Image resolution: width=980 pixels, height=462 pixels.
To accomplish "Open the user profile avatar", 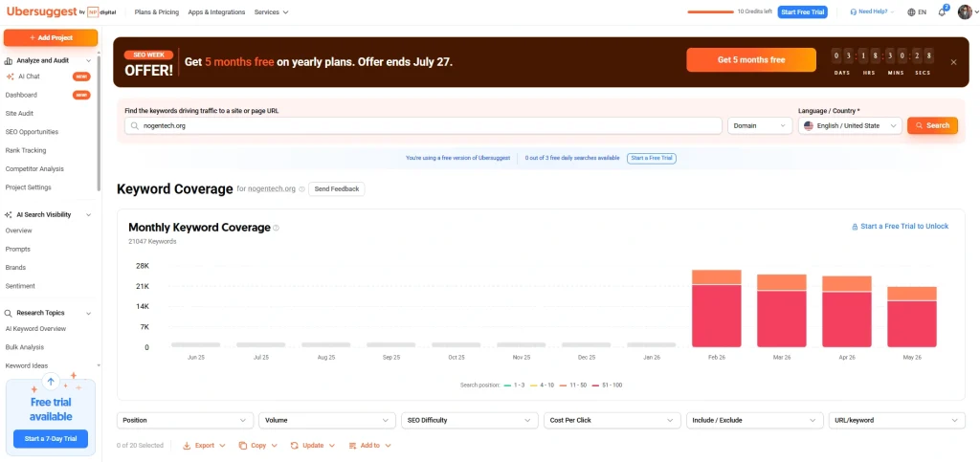I will (965, 11).
